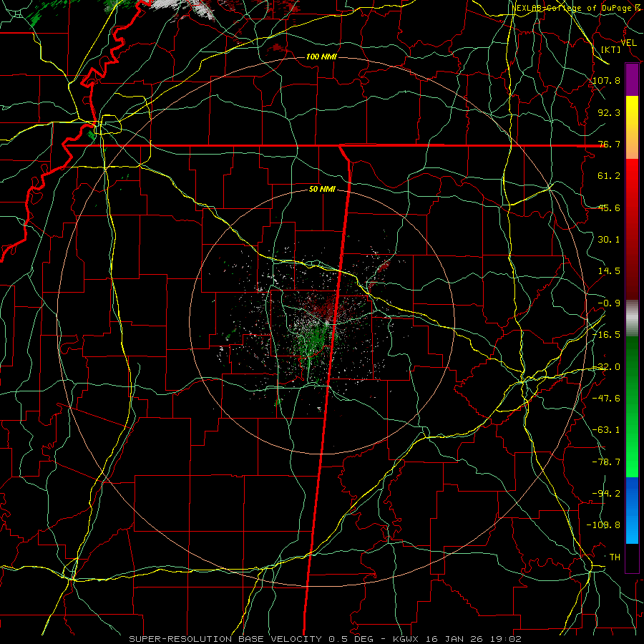Click the 50 NMI range ring label
The width and height of the screenshot is (644, 644).
click(x=322, y=190)
